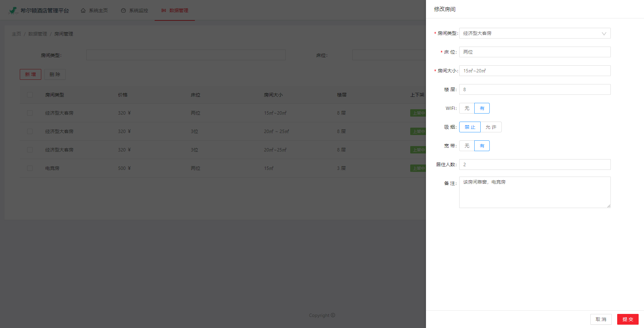Click the home icon beside 系统主页
The height and width of the screenshot is (328, 644).
tap(83, 10)
